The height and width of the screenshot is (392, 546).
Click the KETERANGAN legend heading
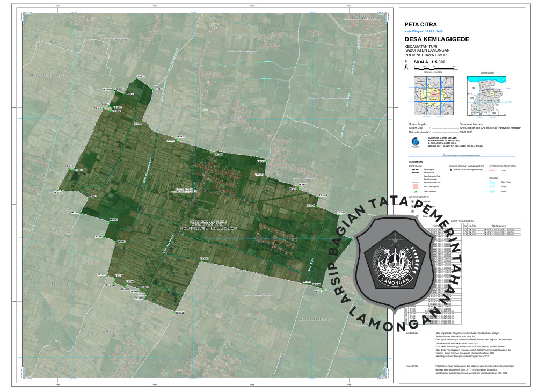[414, 162]
